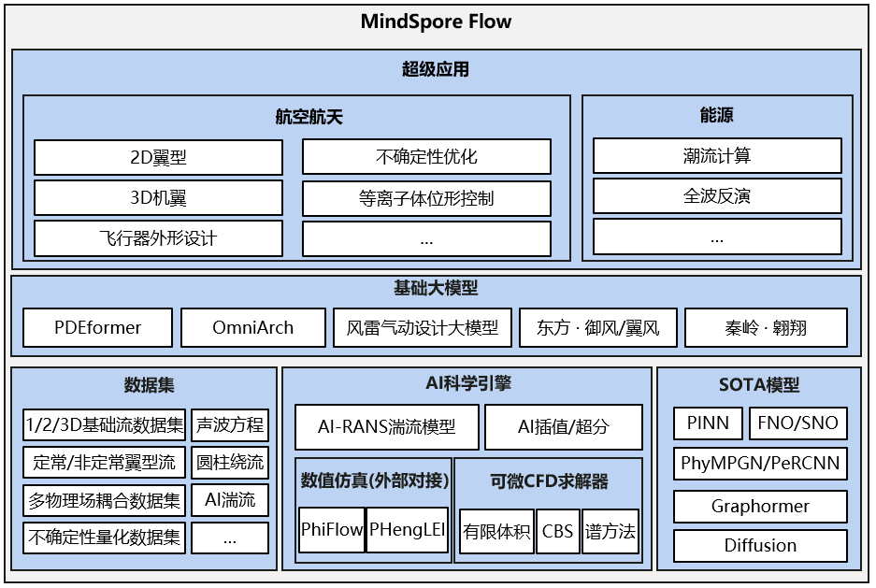Click the 全波反演 box
The image size is (876, 588).
[x=717, y=196]
